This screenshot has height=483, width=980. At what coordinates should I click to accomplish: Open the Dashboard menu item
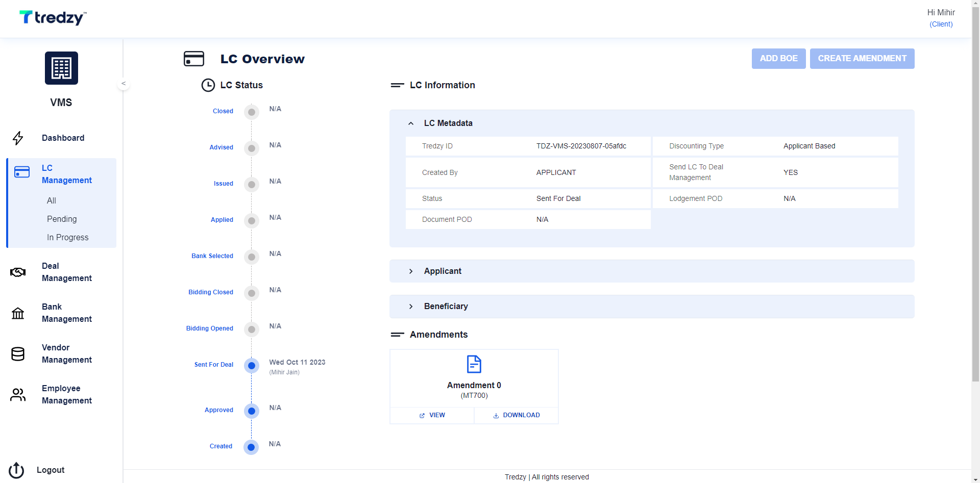(x=63, y=138)
